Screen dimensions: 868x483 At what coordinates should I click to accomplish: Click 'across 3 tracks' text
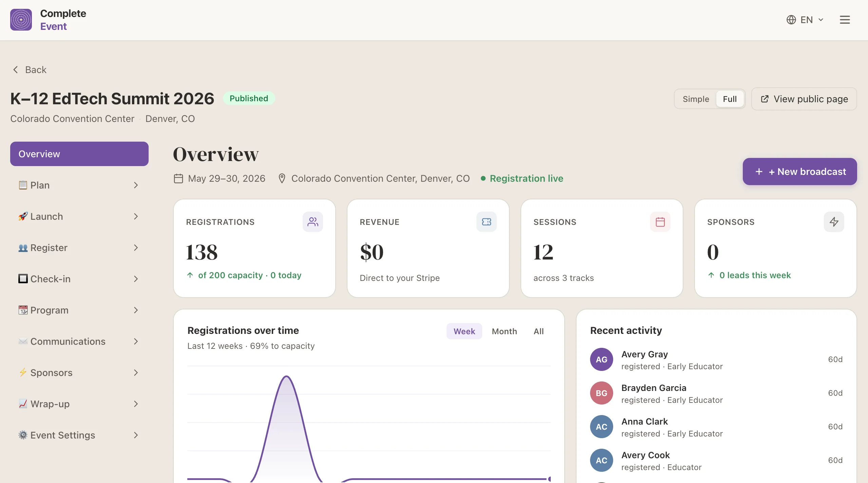coord(564,278)
